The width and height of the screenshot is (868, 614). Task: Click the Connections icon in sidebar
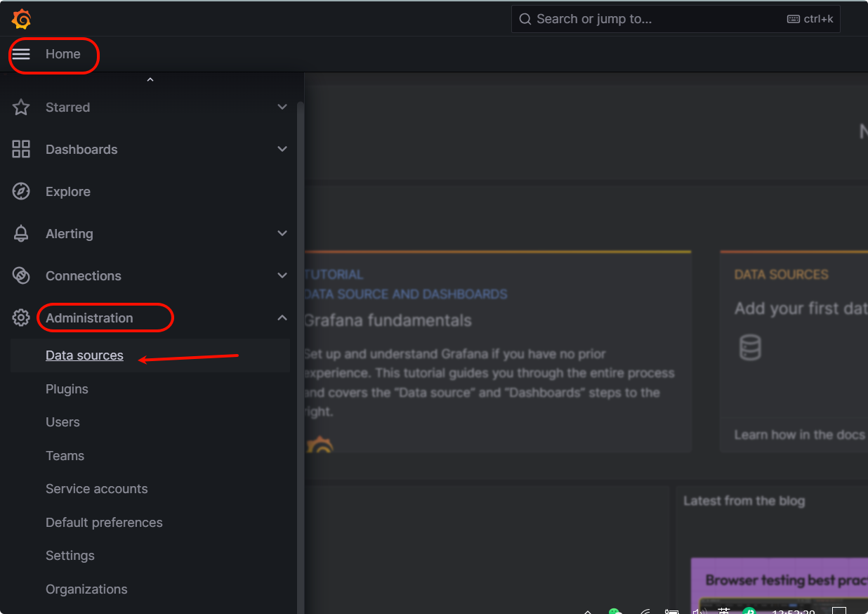[21, 276]
